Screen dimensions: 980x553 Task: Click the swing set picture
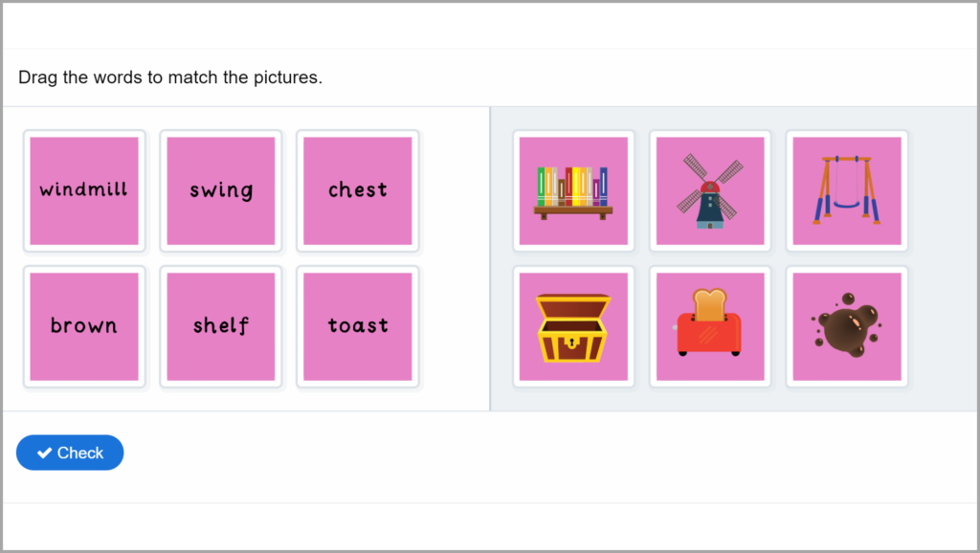pos(846,190)
